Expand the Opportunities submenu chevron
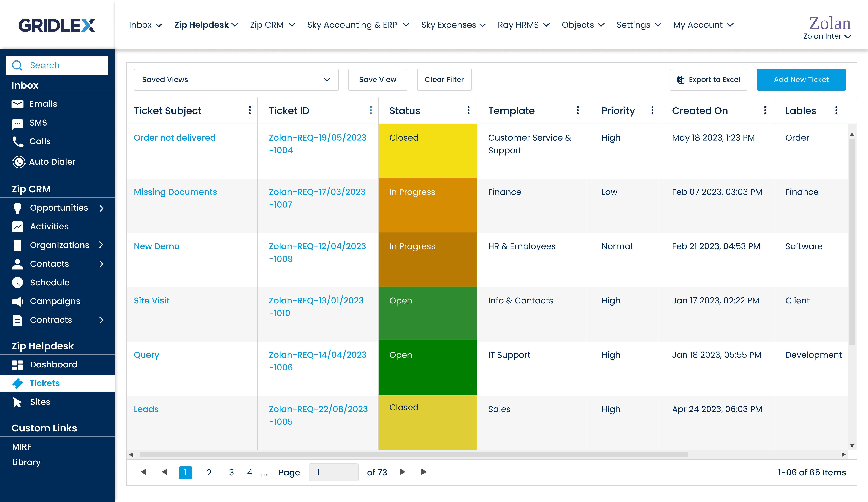This screenshot has width=868, height=502. (101, 208)
